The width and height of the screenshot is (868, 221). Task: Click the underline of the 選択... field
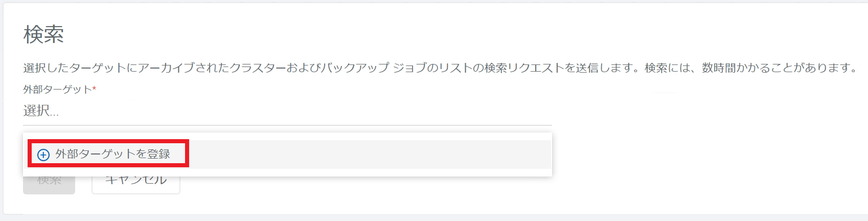(287, 125)
